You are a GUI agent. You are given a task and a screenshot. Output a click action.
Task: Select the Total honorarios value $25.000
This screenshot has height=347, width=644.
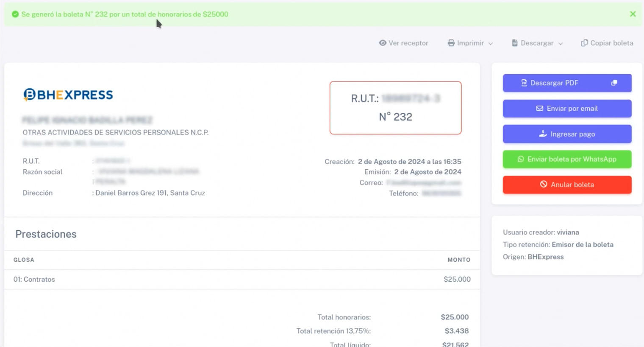point(455,317)
